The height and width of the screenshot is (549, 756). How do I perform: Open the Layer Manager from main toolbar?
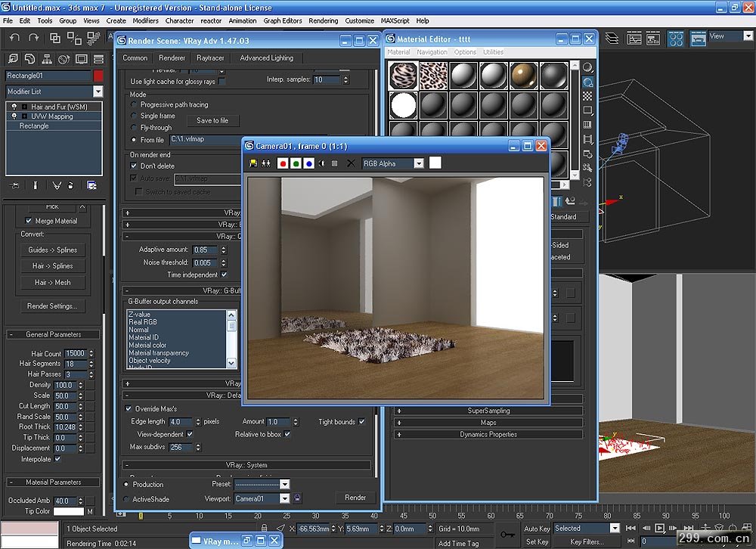point(612,38)
